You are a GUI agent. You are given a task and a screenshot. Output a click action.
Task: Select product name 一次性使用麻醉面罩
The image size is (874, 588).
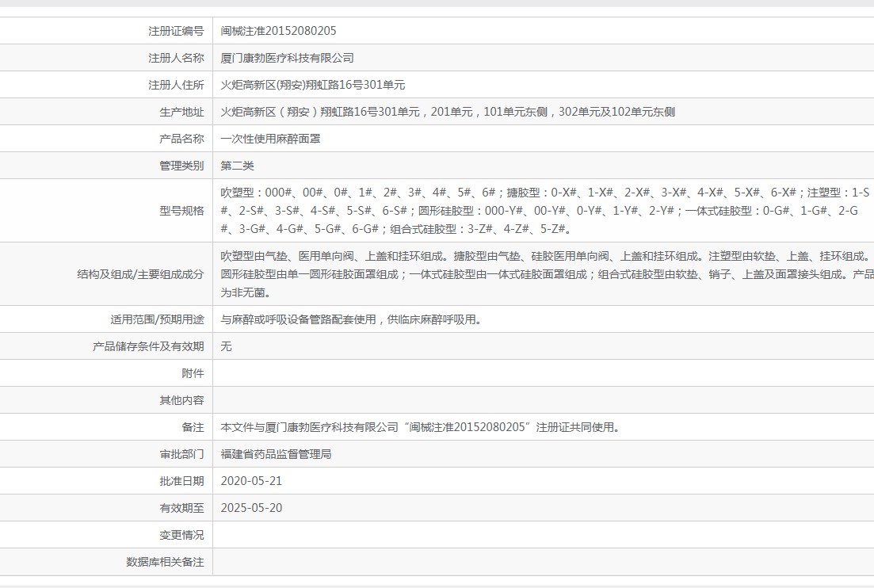coord(270,139)
